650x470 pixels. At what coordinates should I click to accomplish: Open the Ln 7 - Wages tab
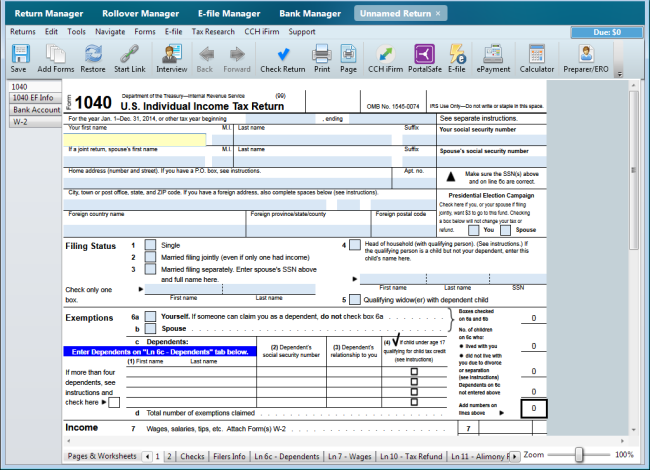(x=350, y=456)
